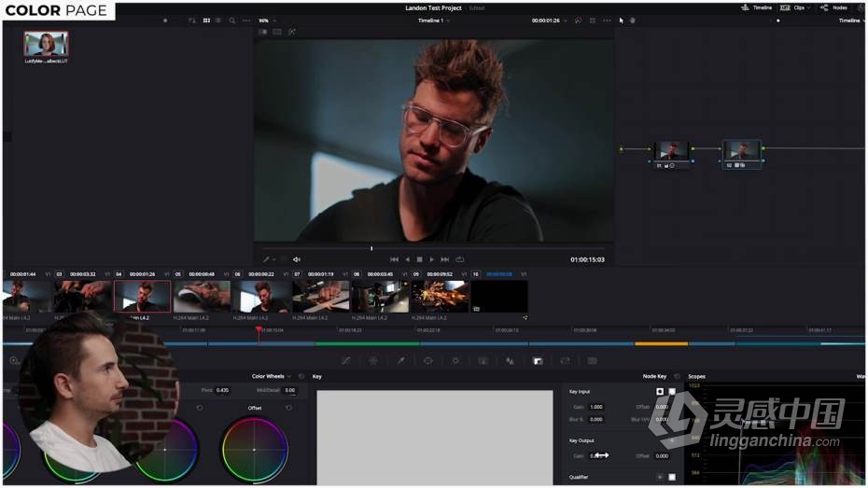Click the stop playback button
The image size is (868, 488).
420,259
